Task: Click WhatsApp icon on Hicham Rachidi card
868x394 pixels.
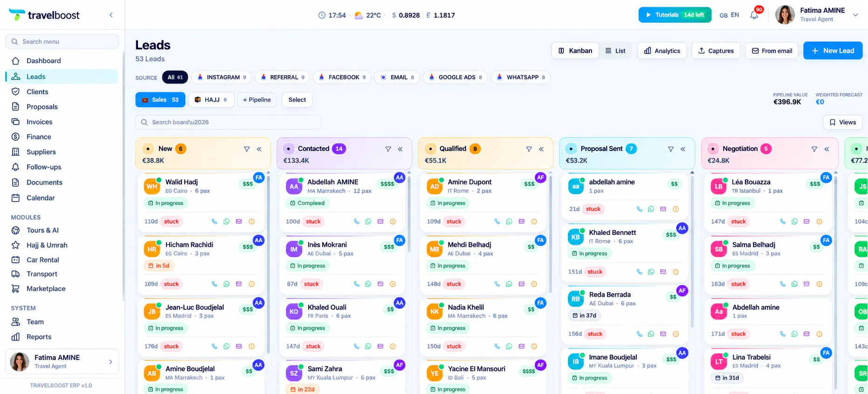Action: point(227,284)
